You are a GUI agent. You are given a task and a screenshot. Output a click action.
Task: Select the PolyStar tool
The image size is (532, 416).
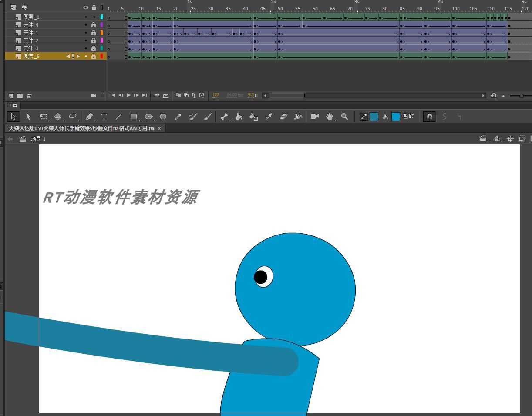pyautogui.click(x=163, y=117)
